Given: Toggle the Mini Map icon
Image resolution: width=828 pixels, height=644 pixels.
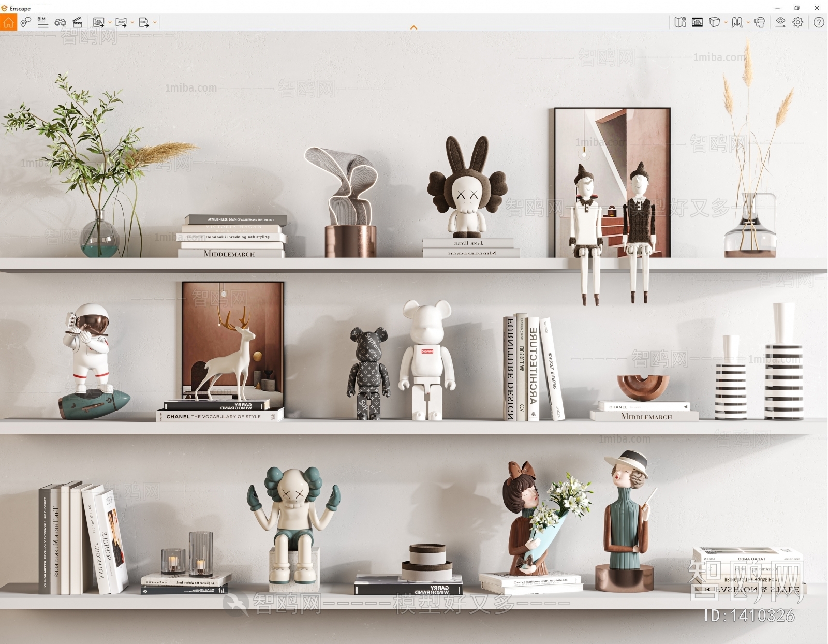Looking at the screenshot, I should 680,22.
